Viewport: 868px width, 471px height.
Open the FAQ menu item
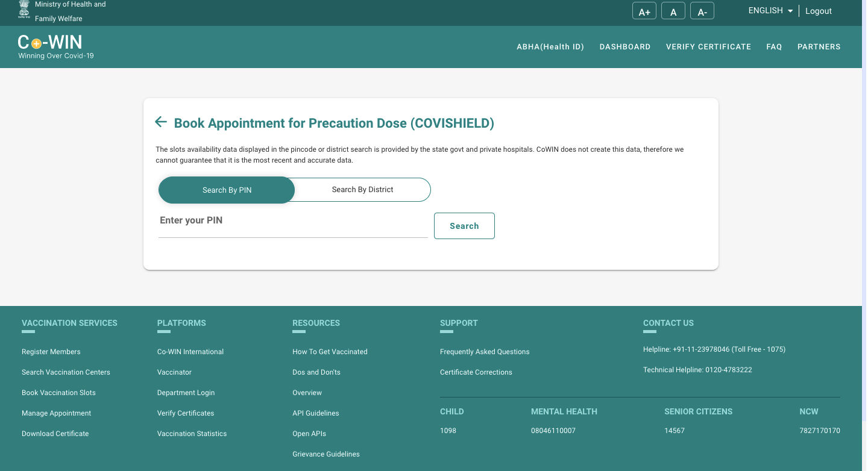[774, 46]
